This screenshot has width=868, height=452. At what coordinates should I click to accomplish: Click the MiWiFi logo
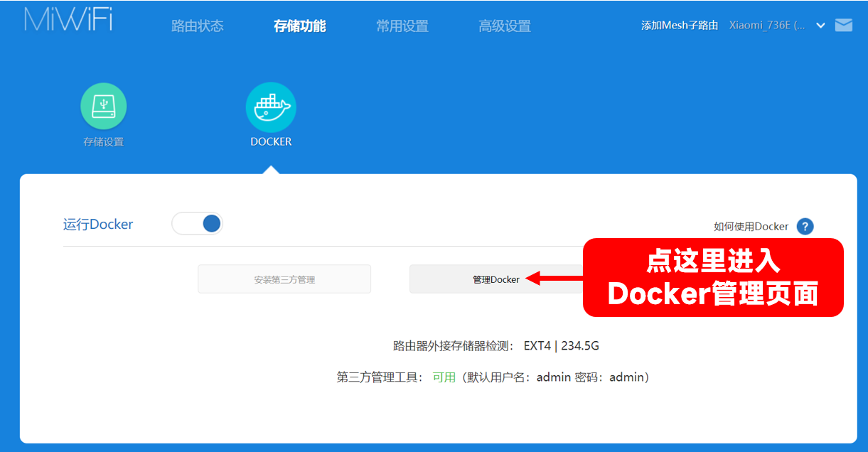(x=68, y=21)
